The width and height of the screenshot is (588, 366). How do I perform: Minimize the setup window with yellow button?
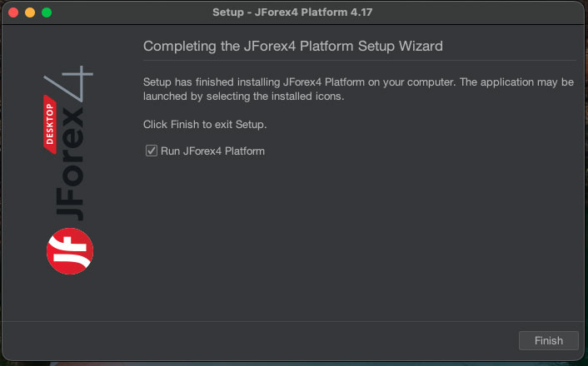pos(30,12)
